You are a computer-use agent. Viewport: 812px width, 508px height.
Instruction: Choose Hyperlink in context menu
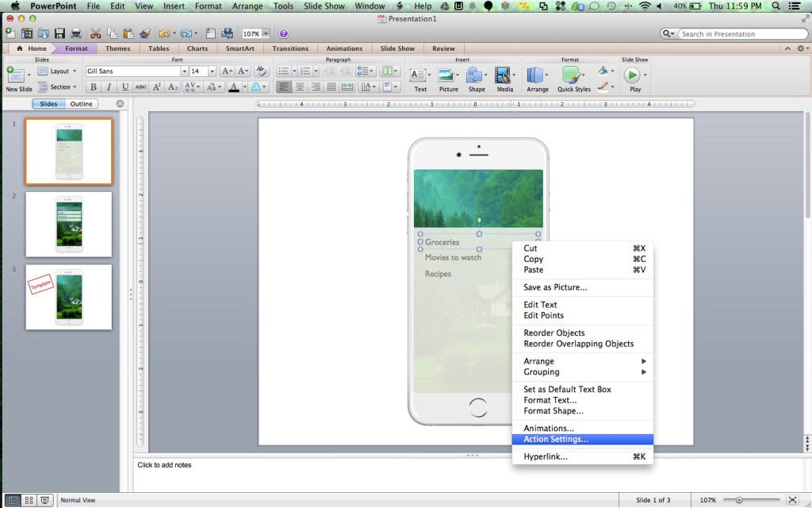(x=583, y=456)
